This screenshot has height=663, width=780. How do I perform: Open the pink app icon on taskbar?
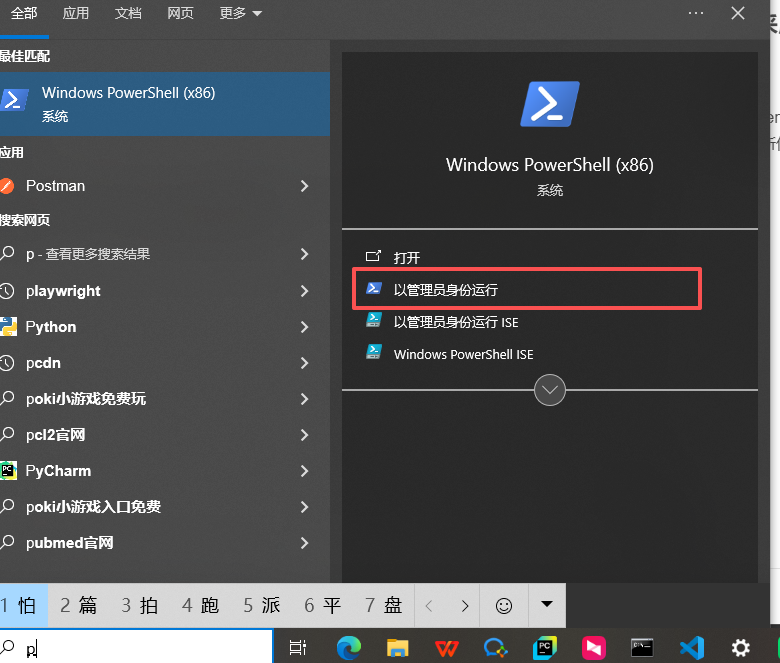pos(594,648)
